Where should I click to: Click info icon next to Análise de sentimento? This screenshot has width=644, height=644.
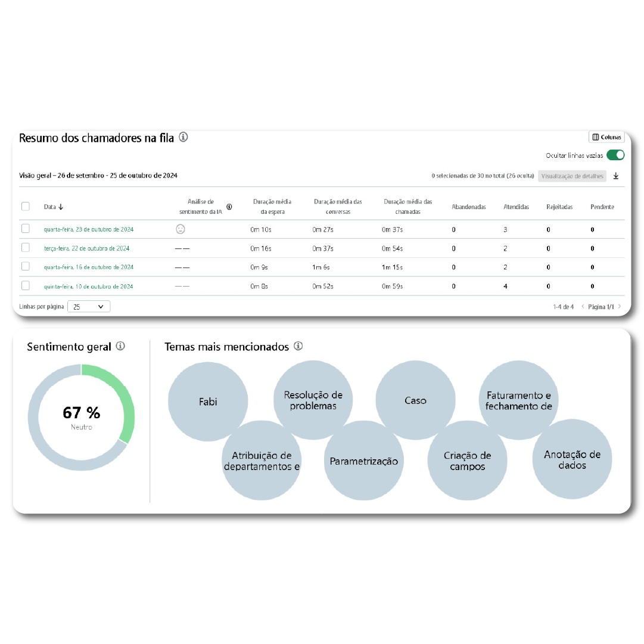point(229,207)
